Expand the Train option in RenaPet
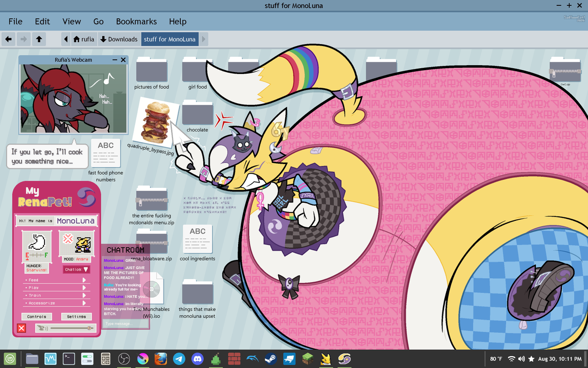The width and height of the screenshot is (588, 368). tap(56, 295)
